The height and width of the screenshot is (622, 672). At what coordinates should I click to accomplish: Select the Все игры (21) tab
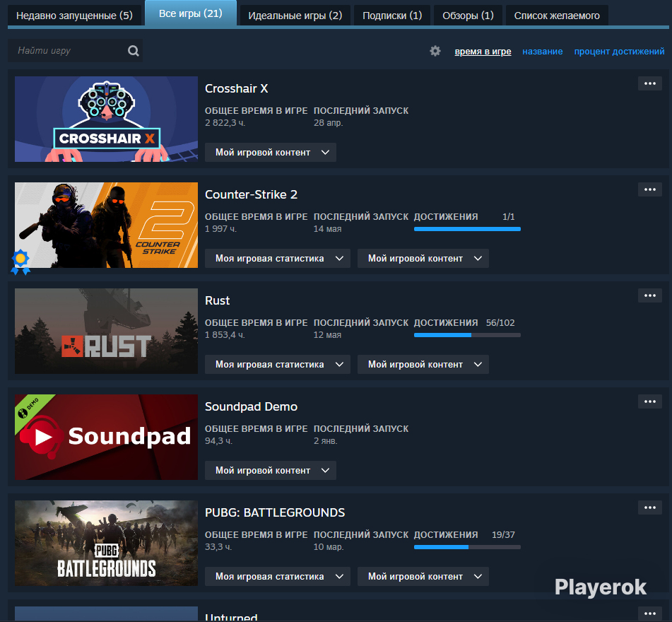[x=191, y=13]
